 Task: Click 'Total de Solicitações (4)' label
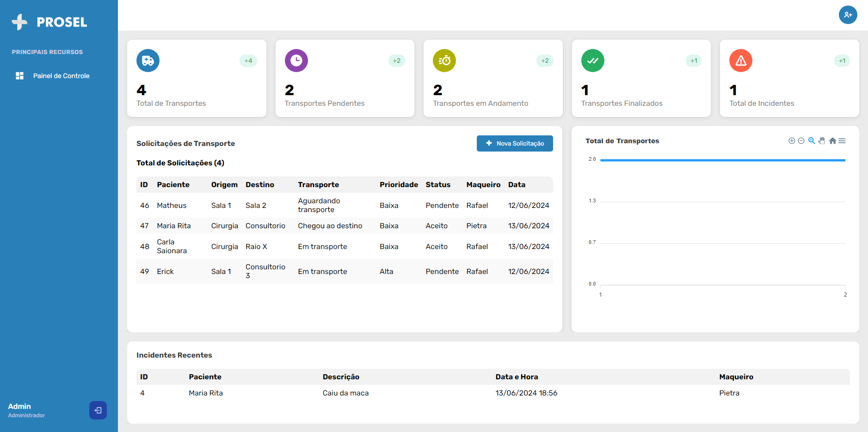(180, 163)
